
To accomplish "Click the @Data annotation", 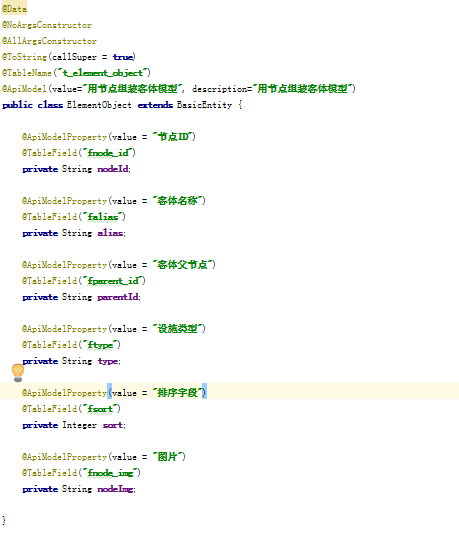I will (x=14, y=9).
